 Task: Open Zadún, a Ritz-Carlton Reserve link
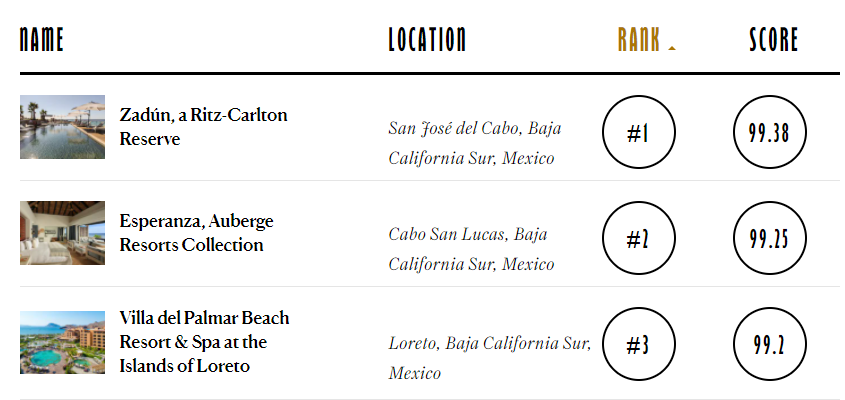coord(203,127)
